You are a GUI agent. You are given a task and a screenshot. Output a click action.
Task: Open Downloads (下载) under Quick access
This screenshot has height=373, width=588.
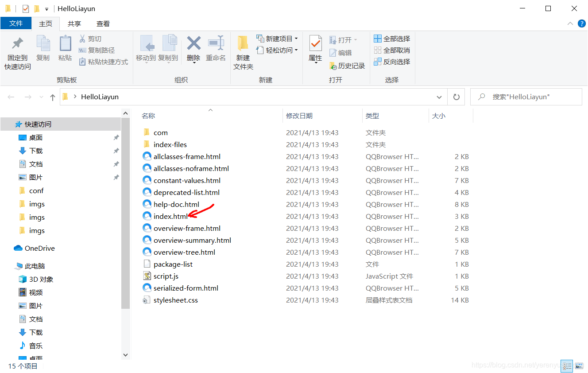(x=35, y=151)
